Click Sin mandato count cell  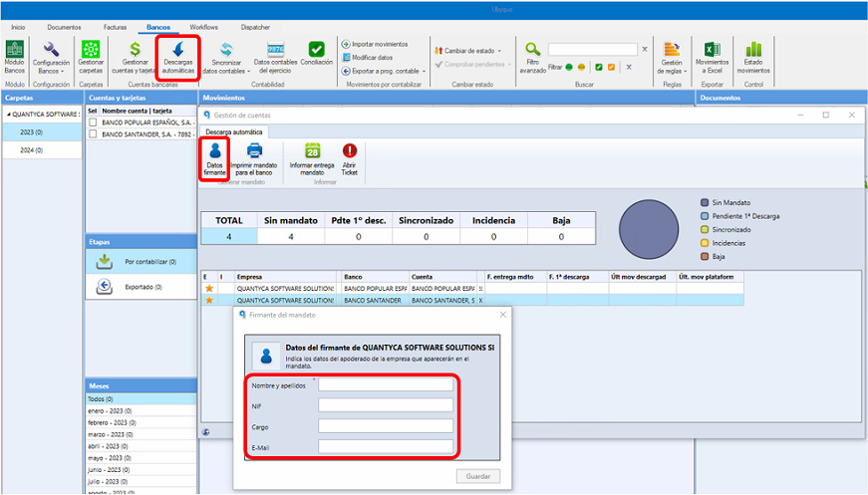(x=291, y=237)
